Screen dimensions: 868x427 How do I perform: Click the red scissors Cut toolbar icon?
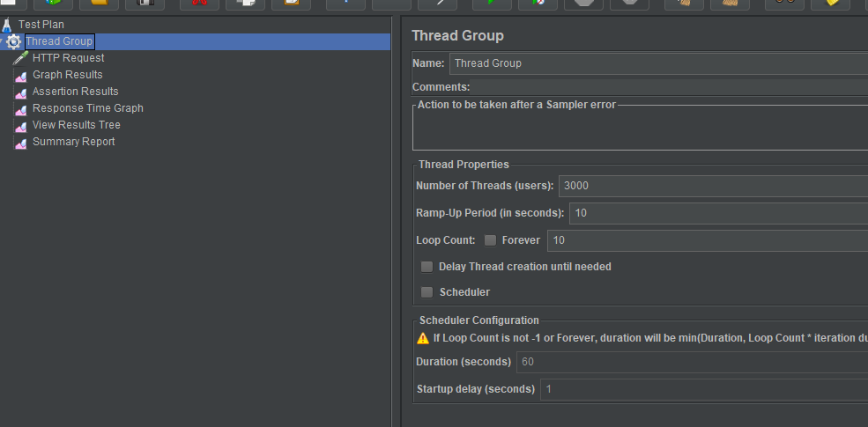pos(199,3)
